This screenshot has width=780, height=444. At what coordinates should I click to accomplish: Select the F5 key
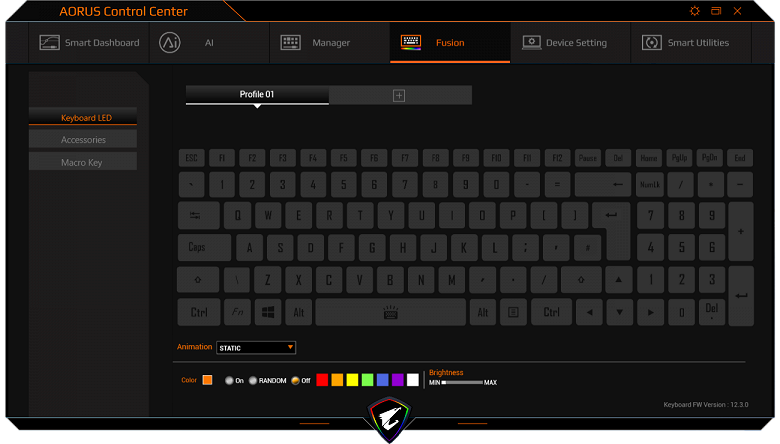(344, 158)
